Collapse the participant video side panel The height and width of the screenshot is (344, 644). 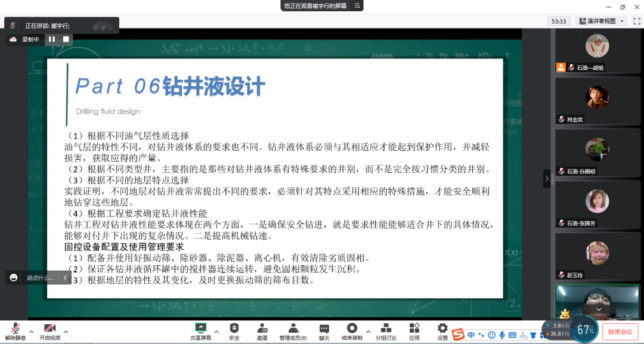547,178
